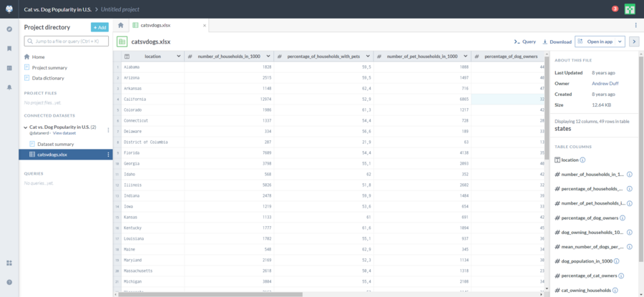Select catsvdogs.xlsx in project directory

66,155
